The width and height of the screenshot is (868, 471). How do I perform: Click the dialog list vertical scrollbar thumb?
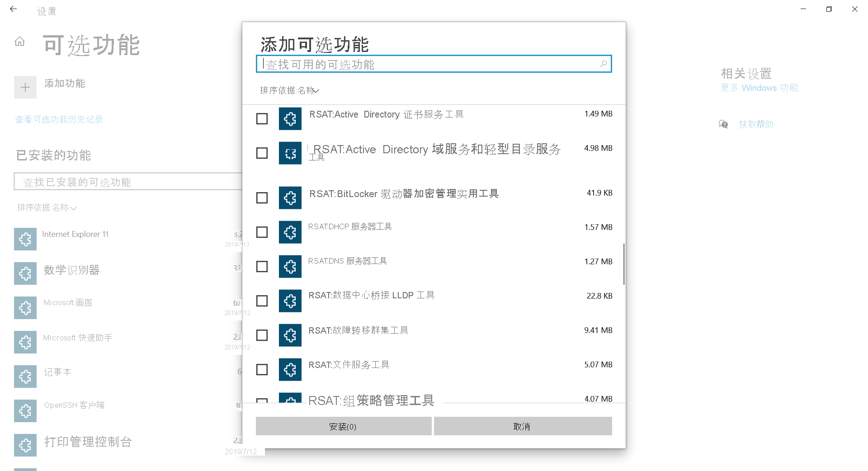[624, 264]
